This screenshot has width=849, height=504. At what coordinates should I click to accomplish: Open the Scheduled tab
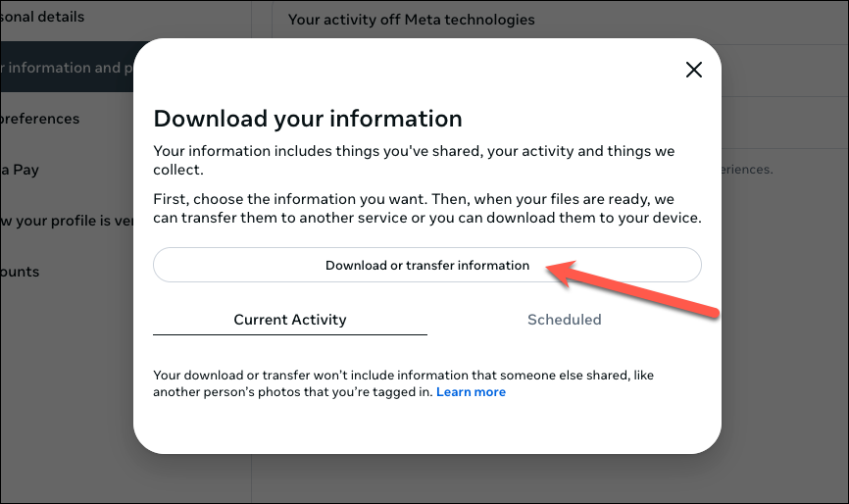[x=564, y=320]
